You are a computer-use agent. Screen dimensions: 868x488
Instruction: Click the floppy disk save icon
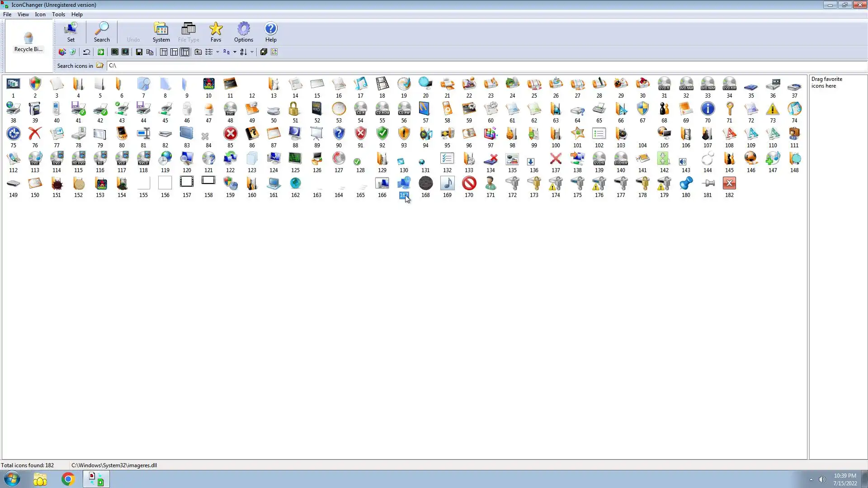pos(139,52)
